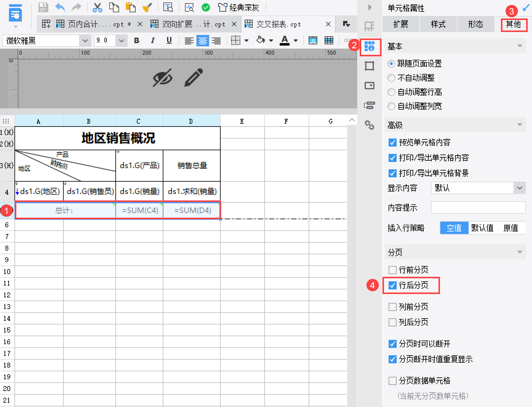Toggle 预览单元格内容 checkbox
The image size is (532, 407).
[x=393, y=143]
